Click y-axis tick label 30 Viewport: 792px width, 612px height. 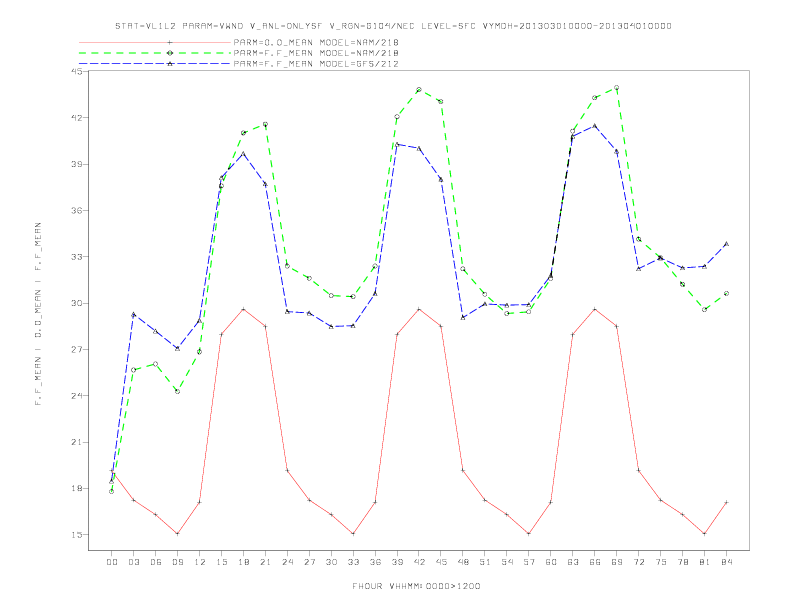coord(76,303)
